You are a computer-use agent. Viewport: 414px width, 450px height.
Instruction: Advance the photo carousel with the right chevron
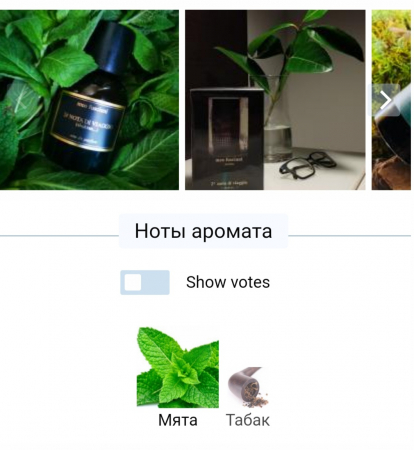coord(386,100)
